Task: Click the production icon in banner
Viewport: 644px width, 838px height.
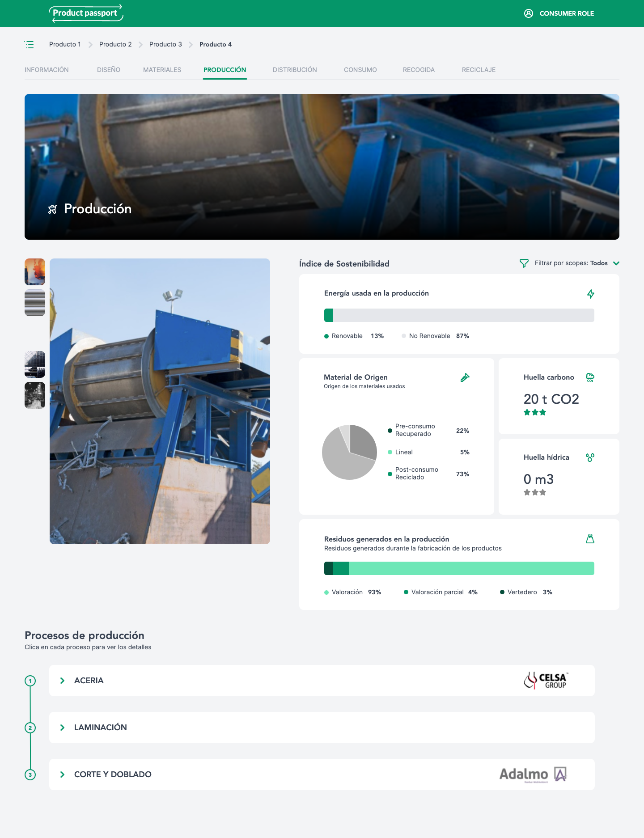Action: click(x=53, y=209)
